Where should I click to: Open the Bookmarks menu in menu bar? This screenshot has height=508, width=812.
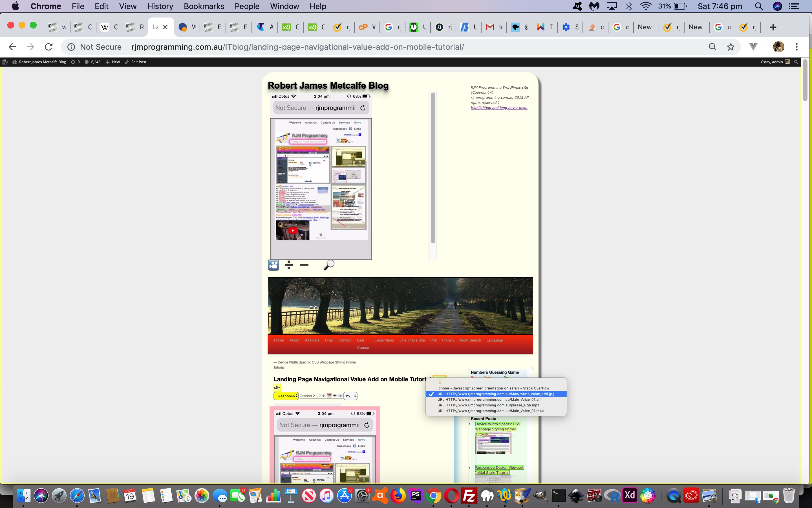click(204, 6)
